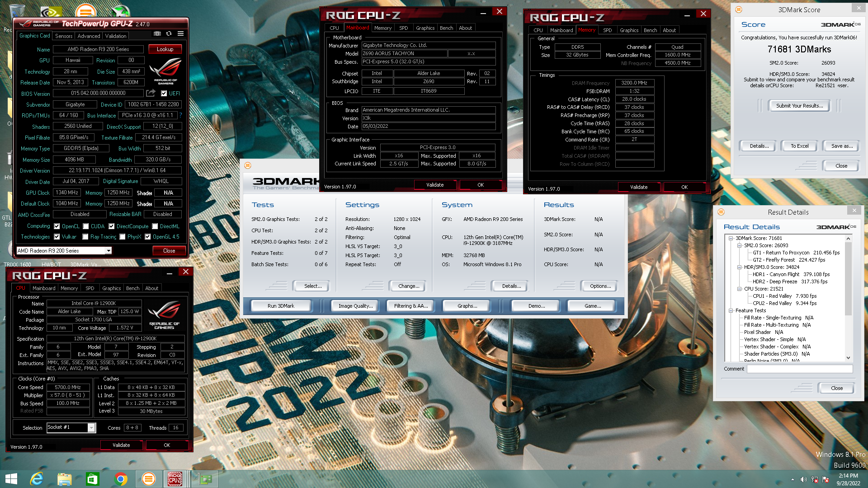Viewport: 868px width, 488px height.
Task: Click the volume speaker tray icon
Action: tap(803, 479)
